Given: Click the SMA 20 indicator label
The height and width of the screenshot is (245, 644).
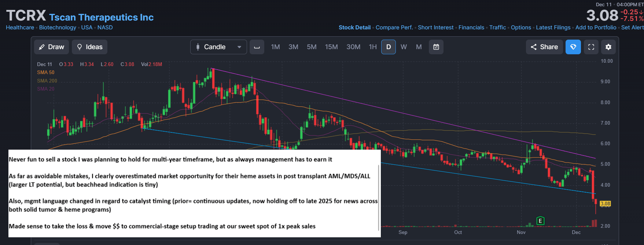Looking at the screenshot, I should (x=45, y=89).
